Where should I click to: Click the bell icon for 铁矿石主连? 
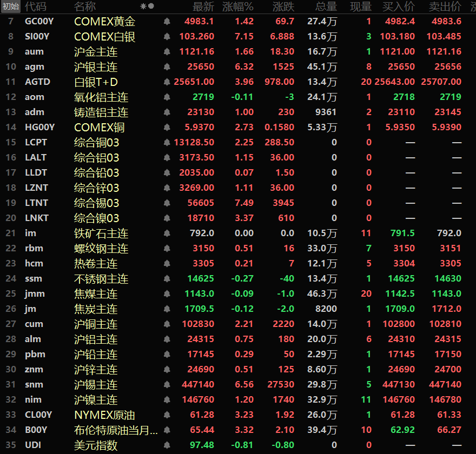[167, 233]
